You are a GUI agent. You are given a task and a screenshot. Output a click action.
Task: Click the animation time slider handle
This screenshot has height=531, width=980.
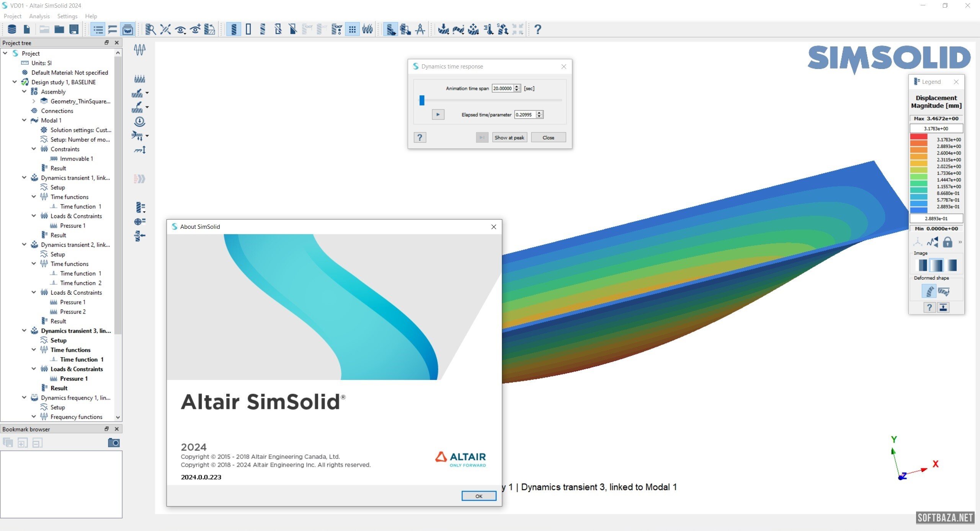[x=422, y=100]
